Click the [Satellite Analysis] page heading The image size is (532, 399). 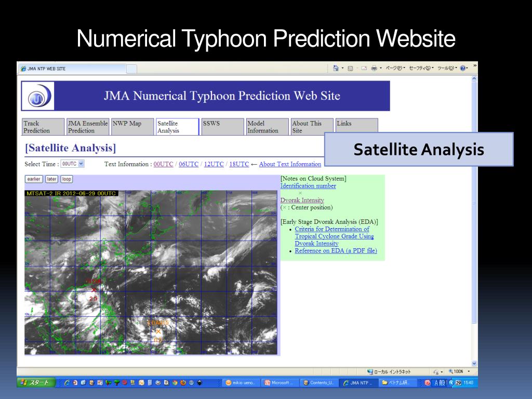pyautogui.click(x=71, y=148)
